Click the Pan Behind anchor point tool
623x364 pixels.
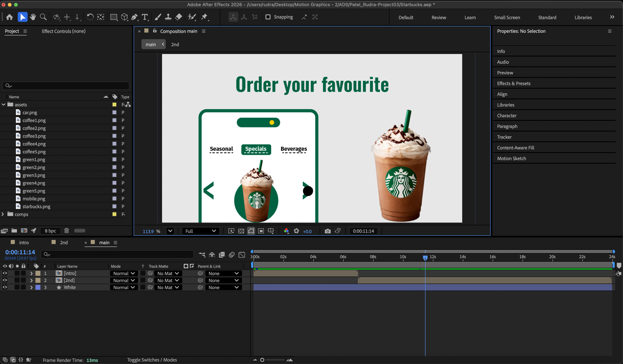coord(100,17)
